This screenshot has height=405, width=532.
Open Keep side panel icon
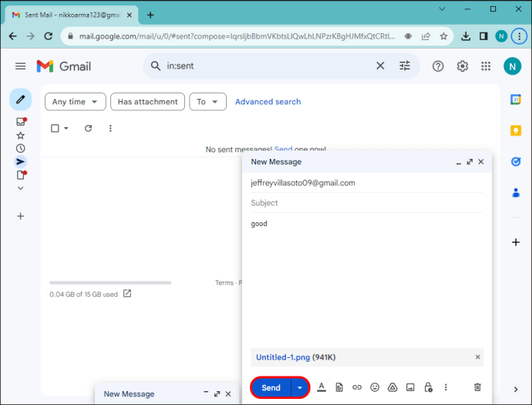pos(516,130)
